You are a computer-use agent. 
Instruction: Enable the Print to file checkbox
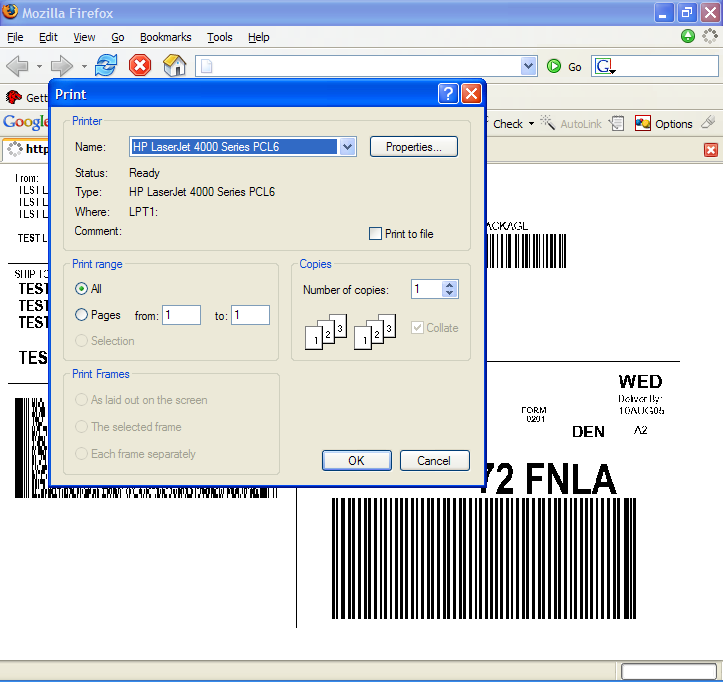click(376, 234)
